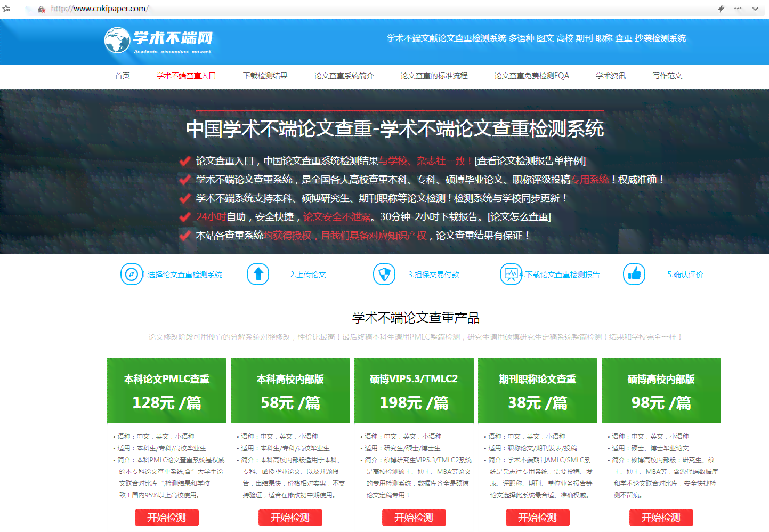Screen dimensions: 769x532
Task: Click the upload arrow icon for step 2
Action: (x=258, y=274)
